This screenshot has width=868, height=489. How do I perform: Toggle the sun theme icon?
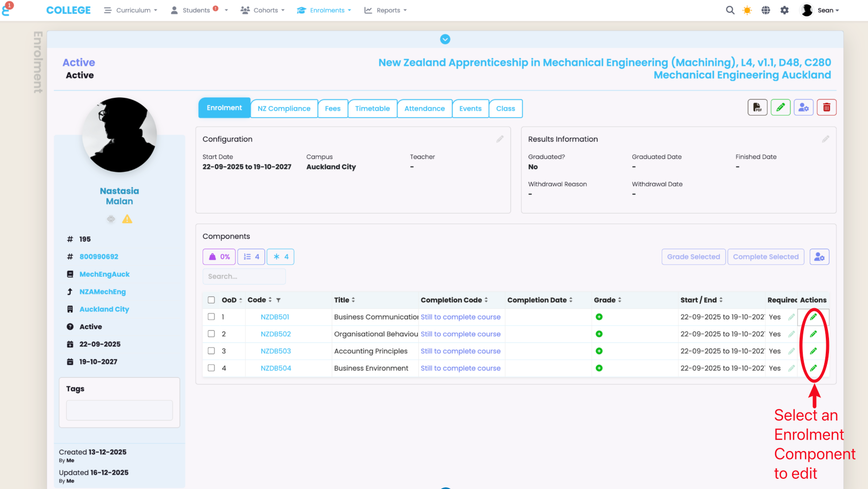[x=747, y=10]
